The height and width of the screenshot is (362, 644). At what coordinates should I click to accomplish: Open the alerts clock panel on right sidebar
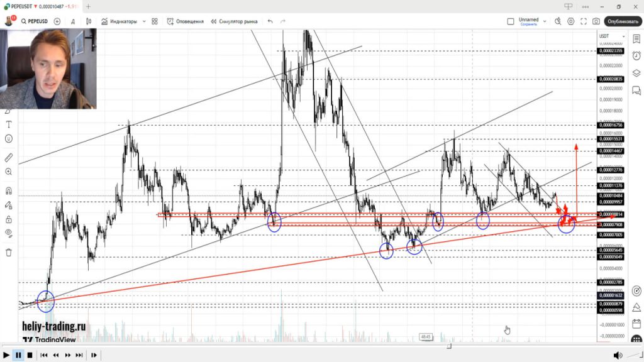[636, 55]
